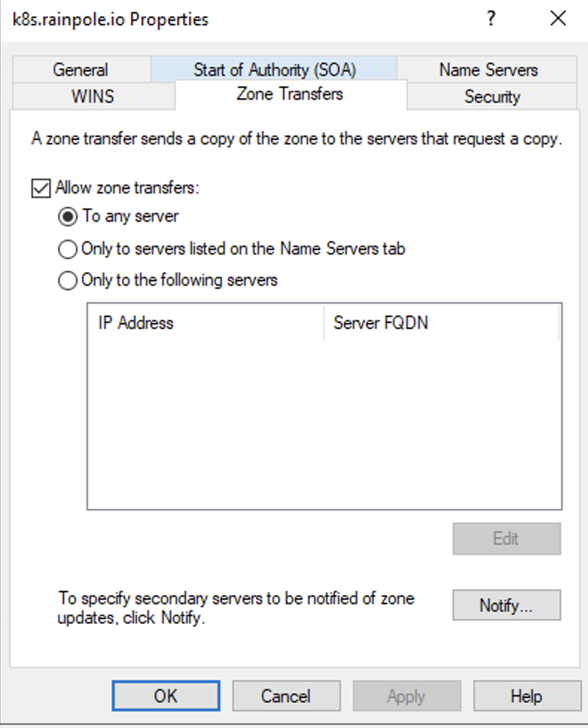Open the Start of Authority (SOA) tab

274,70
